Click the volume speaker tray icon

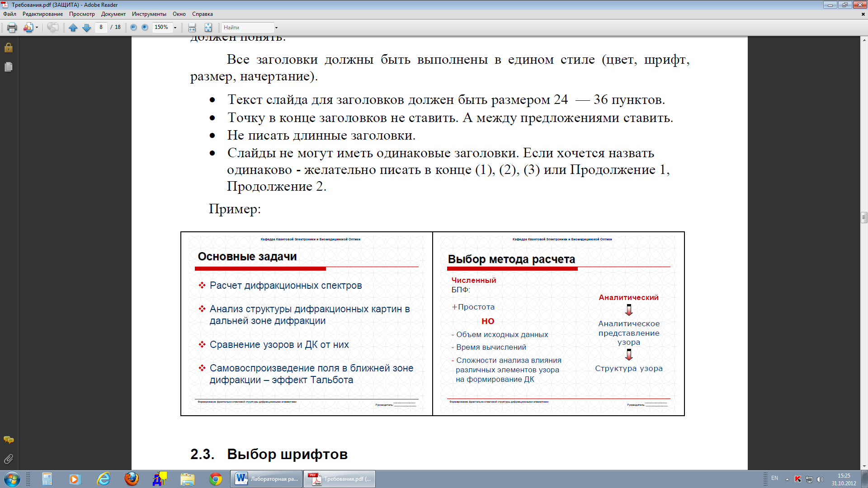tap(820, 479)
